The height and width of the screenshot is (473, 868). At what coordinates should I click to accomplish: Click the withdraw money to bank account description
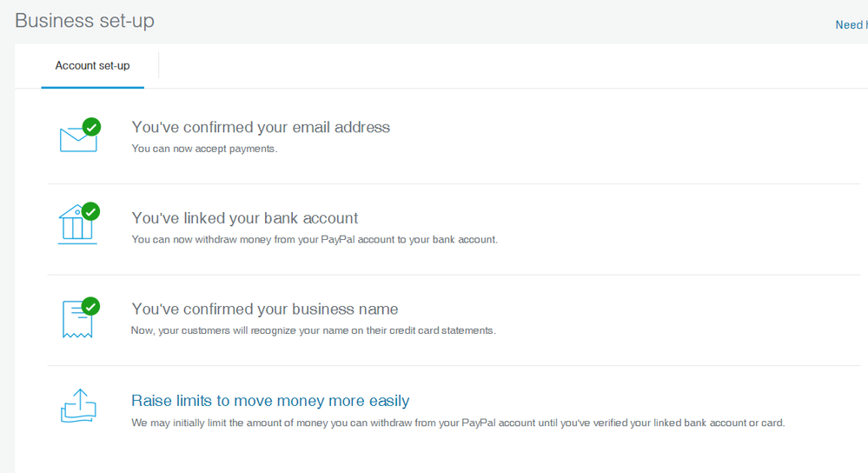tap(315, 239)
